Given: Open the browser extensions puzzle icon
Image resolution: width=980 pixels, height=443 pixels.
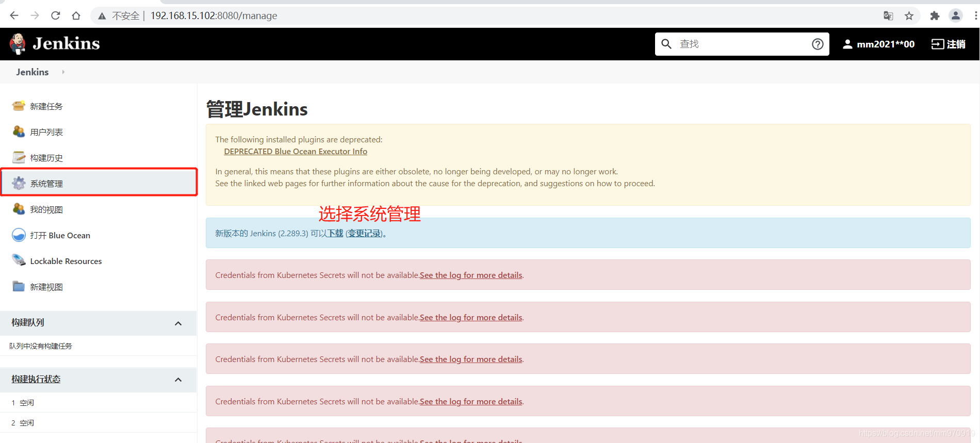Looking at the screenshot, I should click(x=935, y=15).
